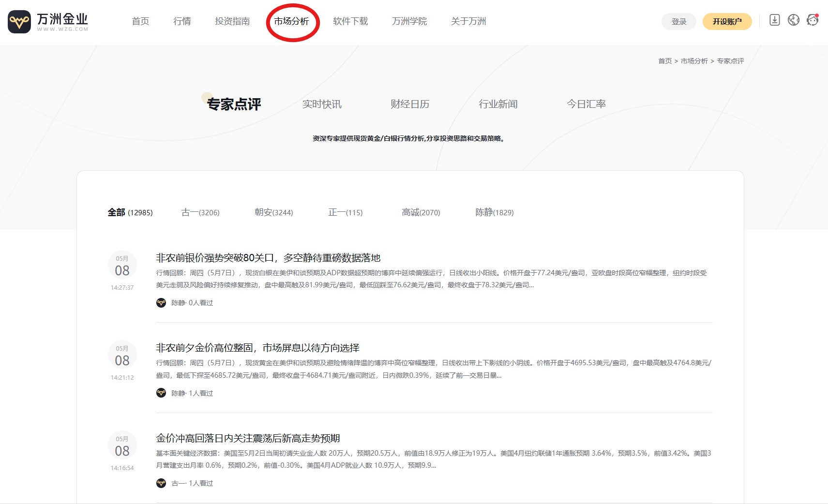Screen dimensions: 828x504
Task: Click the gold article summary starting 行情回顾：周四（5月7日），现货黄金
Action: coord(434,369)
